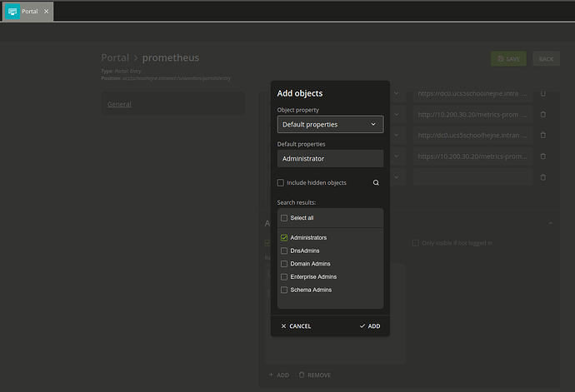Image resolution: width=575 pixels, height=392 pixels.
Task: Click the Back button
Action: pos(547,58)
